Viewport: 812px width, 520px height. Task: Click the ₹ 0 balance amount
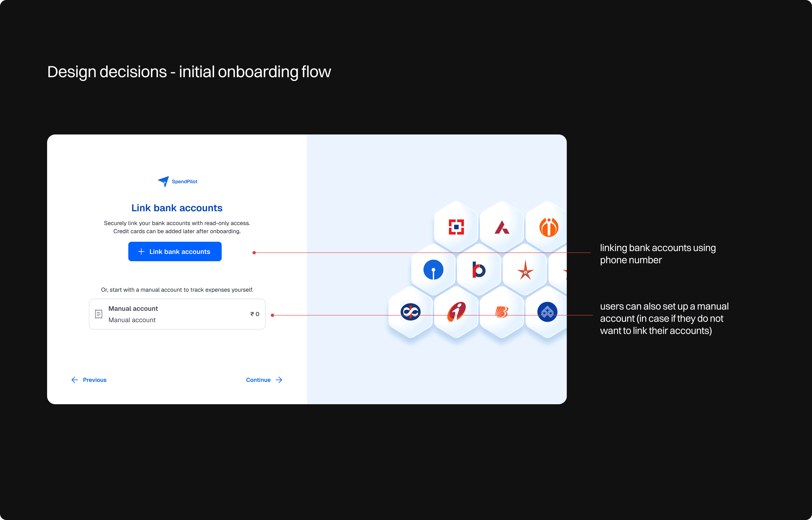255,314
